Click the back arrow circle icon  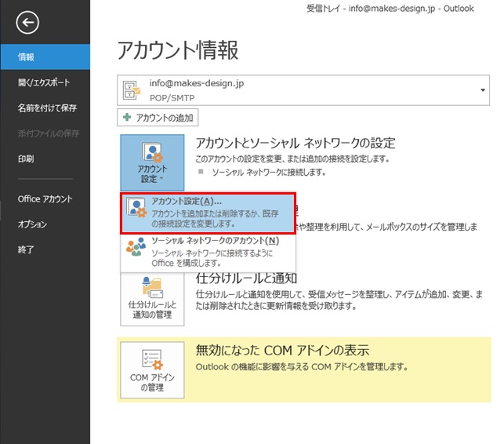click(x=27, y=22)
